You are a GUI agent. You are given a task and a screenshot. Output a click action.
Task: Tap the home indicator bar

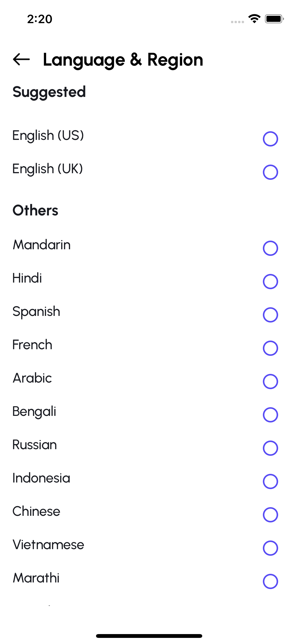click(x=149, y=636)
